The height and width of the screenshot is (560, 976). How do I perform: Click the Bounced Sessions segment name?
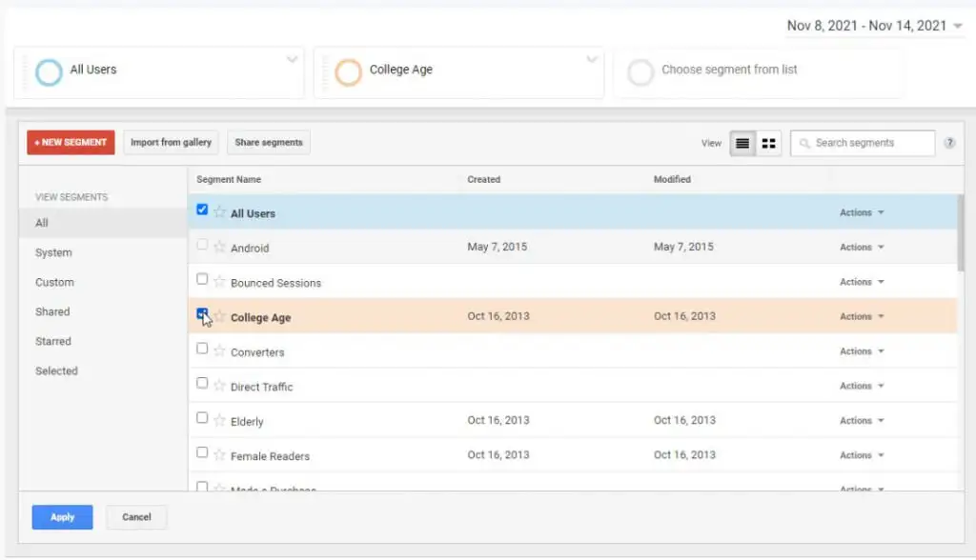[x=275, y=283]
